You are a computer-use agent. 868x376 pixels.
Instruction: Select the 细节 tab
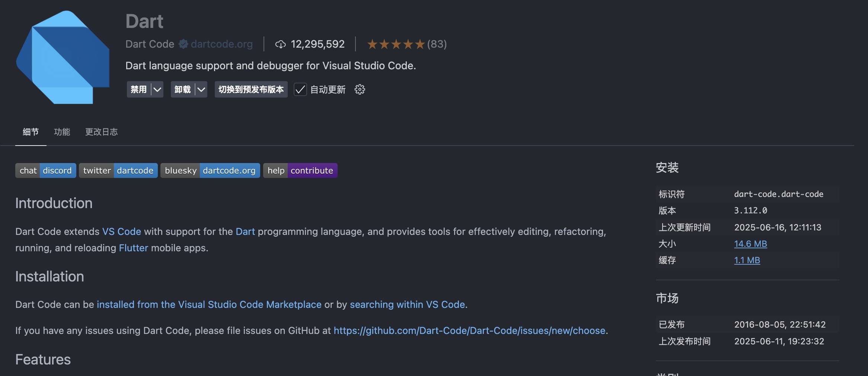click(x=31, y=132)
